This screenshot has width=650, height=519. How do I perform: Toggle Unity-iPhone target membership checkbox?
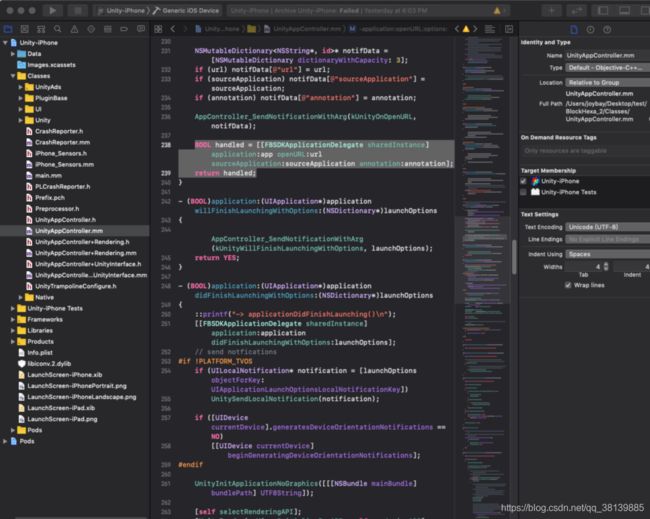[523, 181]
